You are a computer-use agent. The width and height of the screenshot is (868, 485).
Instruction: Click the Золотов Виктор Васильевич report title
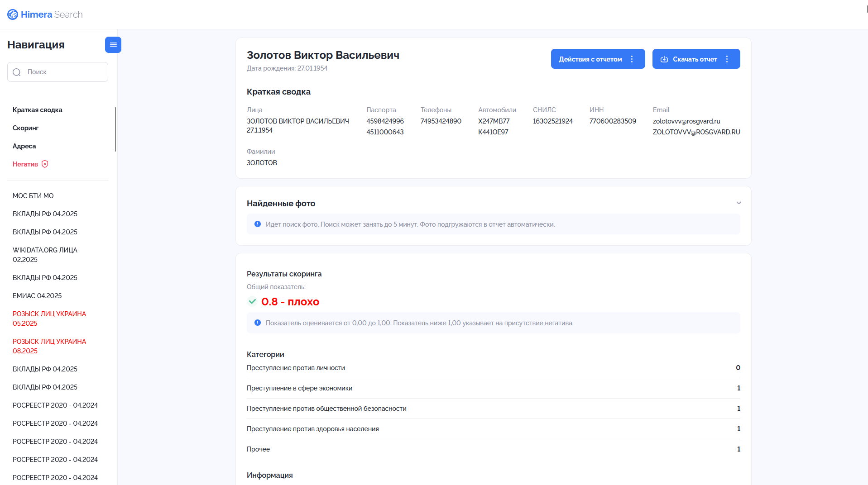click(x=323, y=55)
